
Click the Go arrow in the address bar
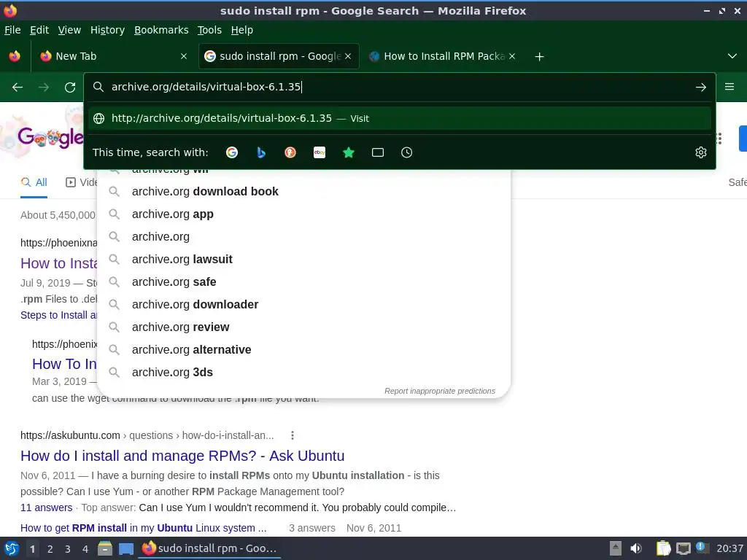(701, 87)
